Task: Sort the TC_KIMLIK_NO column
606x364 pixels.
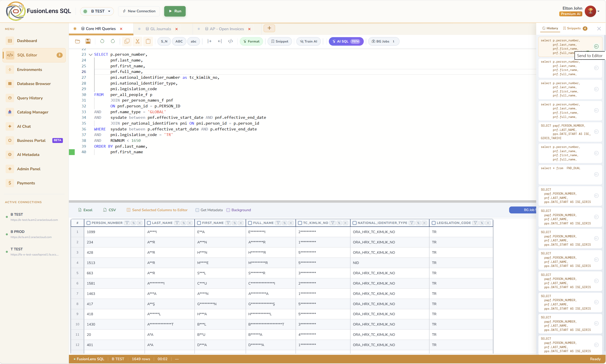Action: 339,223
